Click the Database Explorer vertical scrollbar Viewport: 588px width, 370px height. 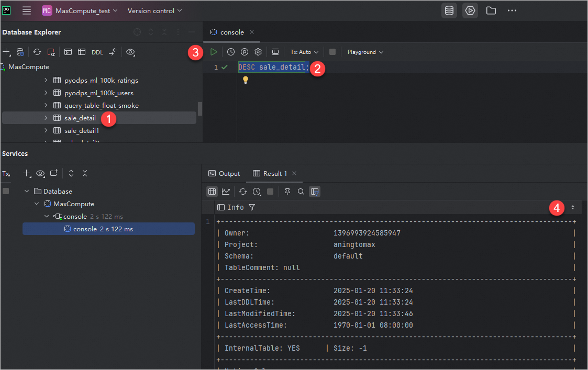[199, 108]
